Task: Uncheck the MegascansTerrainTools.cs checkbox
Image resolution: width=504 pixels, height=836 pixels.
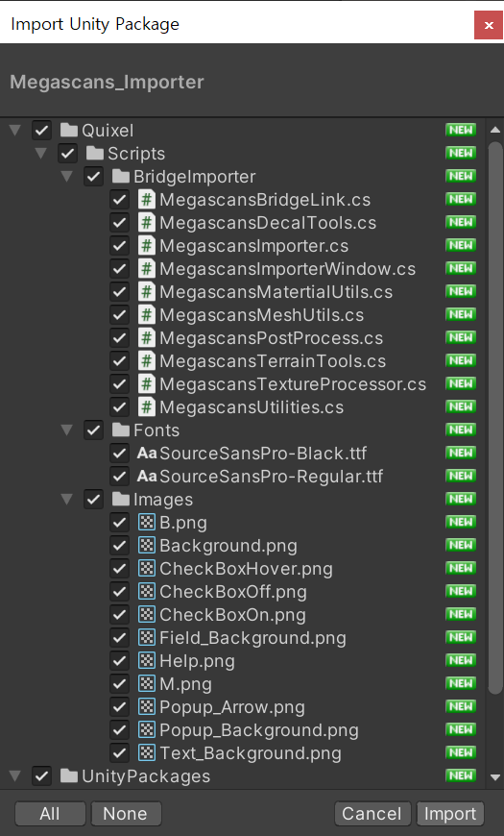Action: [x=119, y=361]
